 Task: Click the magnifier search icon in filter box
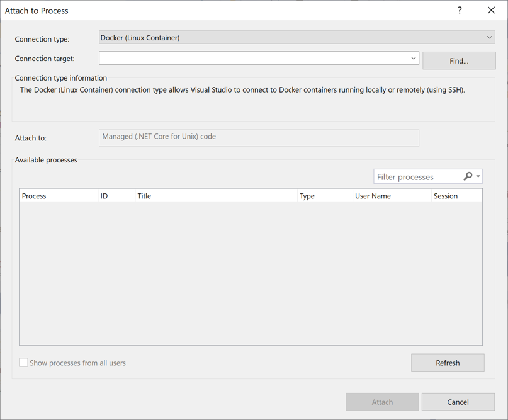tap(468, 176)
